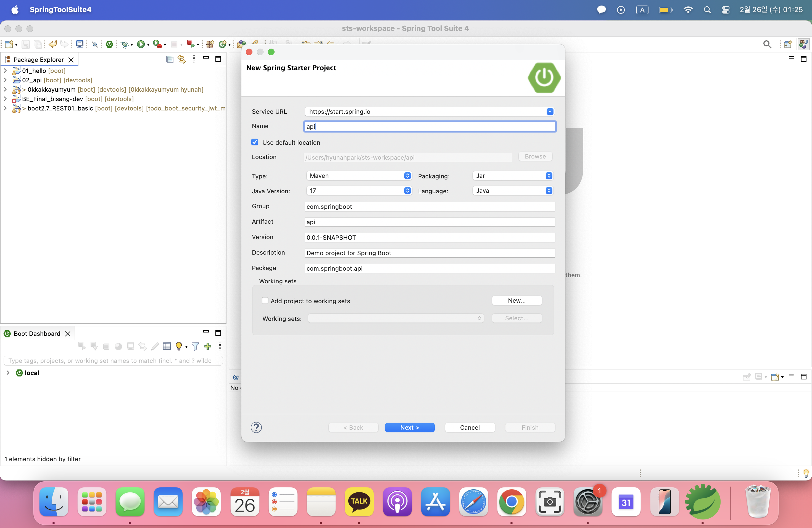Click the Relaunch red-square-play icon
Viewport: 812px width, 528px height.
(191, 44)
